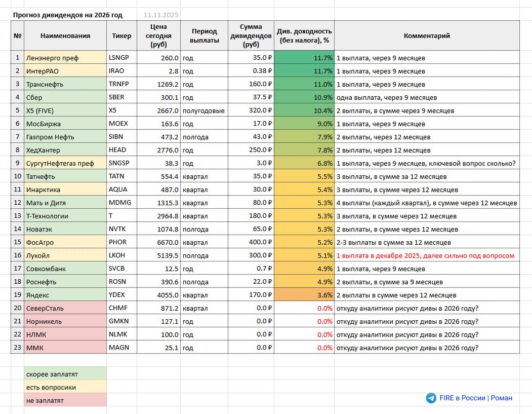Select the yellow 'есть вопросики' legend cell

[x=65, y=387]
